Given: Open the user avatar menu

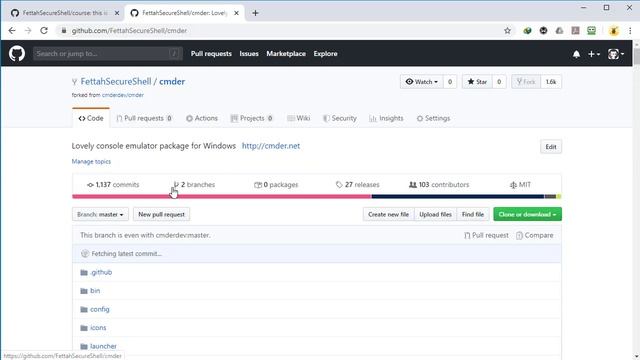Looking at the screenshot, I should pyautogui.click(x=616, y=54).
